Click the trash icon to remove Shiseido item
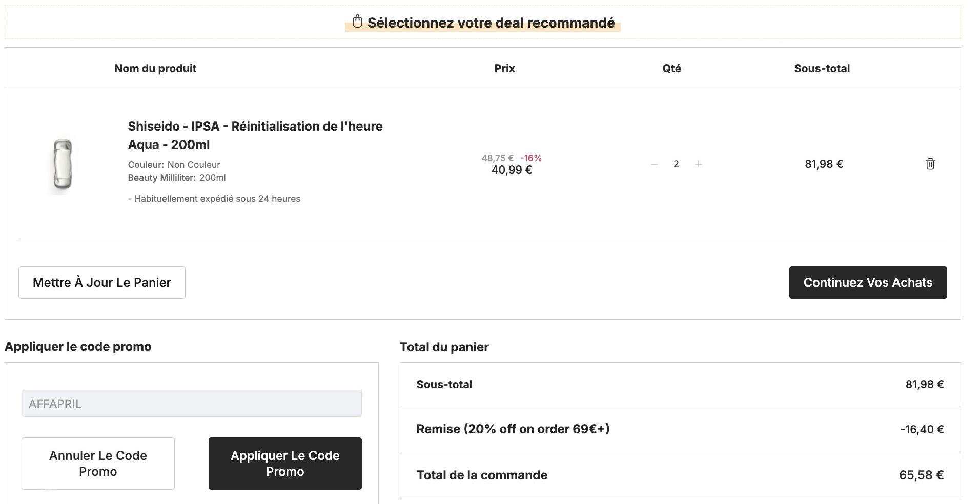Screen dimensions: 980x504 tap(930, 164)
